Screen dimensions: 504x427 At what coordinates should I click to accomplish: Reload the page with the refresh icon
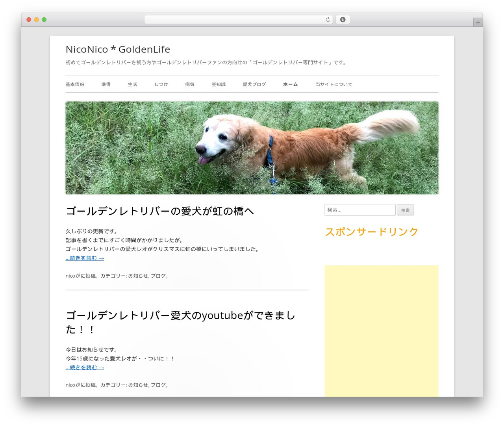pyautogui.click(x=328, y=20)
